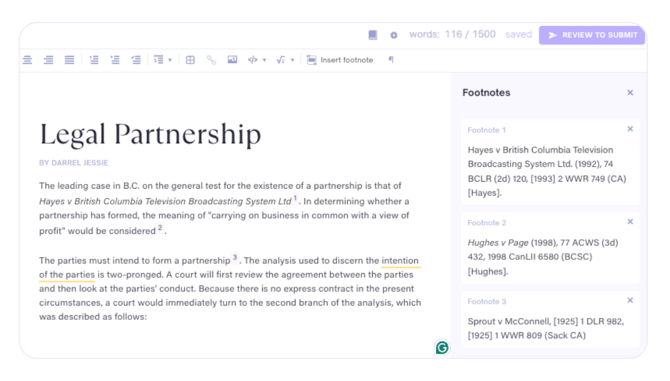Click the Footnote 3 label
The height and width of the screenshot is (381, 670).
coord(487,302)
